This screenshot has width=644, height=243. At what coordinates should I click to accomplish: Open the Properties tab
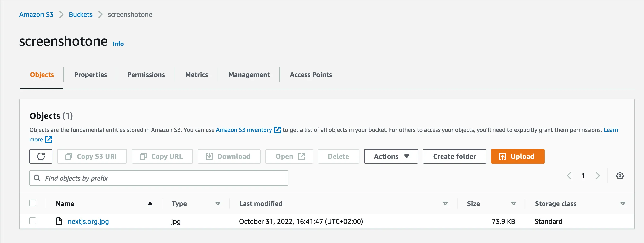90,75
